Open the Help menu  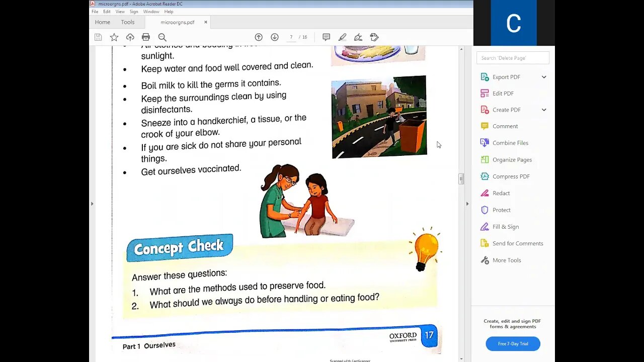pos(169,12)
